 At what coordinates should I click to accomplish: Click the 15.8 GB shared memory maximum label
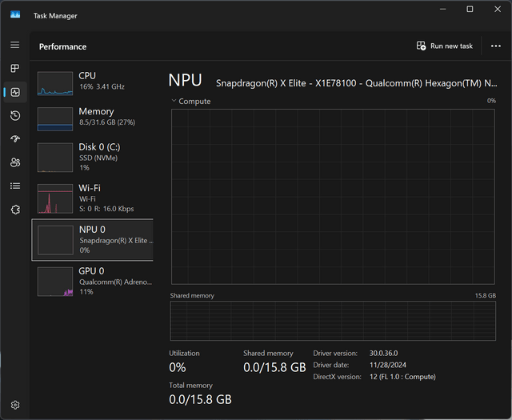click(x=486, y=295)
